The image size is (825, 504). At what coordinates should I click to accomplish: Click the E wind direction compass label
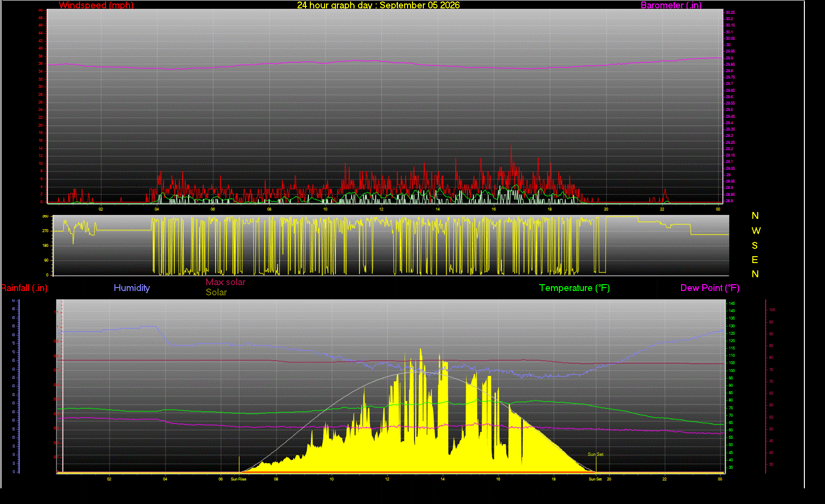(x=755, y=260)
